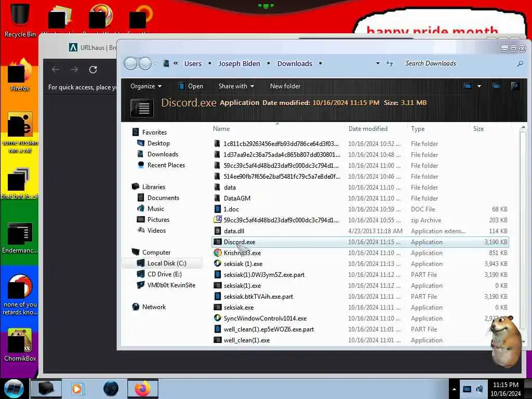Toggle the preview pane icon

(x=496, y=86)
